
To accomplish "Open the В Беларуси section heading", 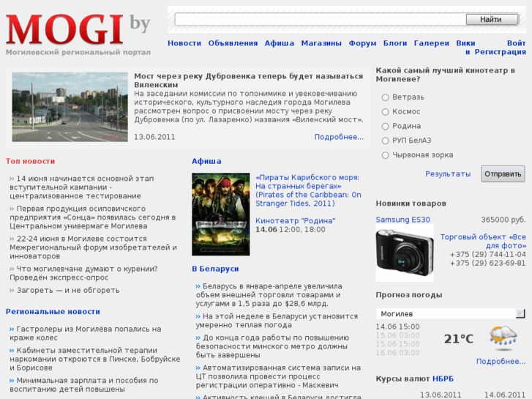I will pyautogui.click(x=215, y=269).
